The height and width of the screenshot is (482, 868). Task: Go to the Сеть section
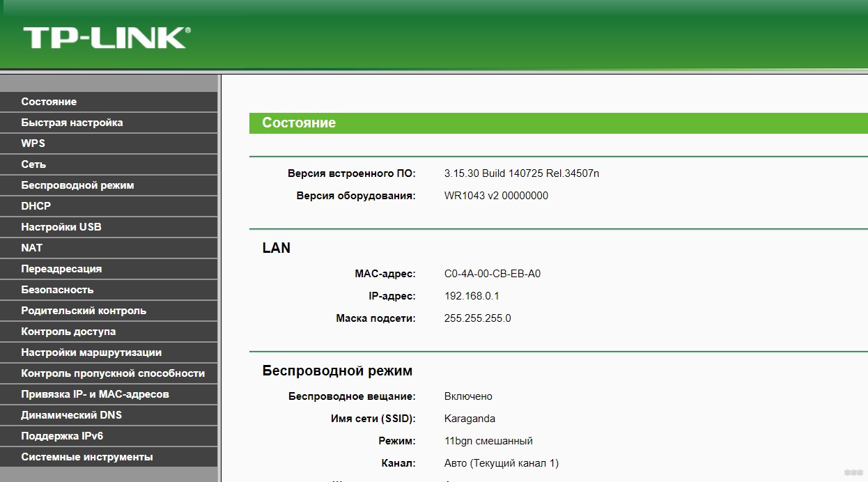click(109, 164)
